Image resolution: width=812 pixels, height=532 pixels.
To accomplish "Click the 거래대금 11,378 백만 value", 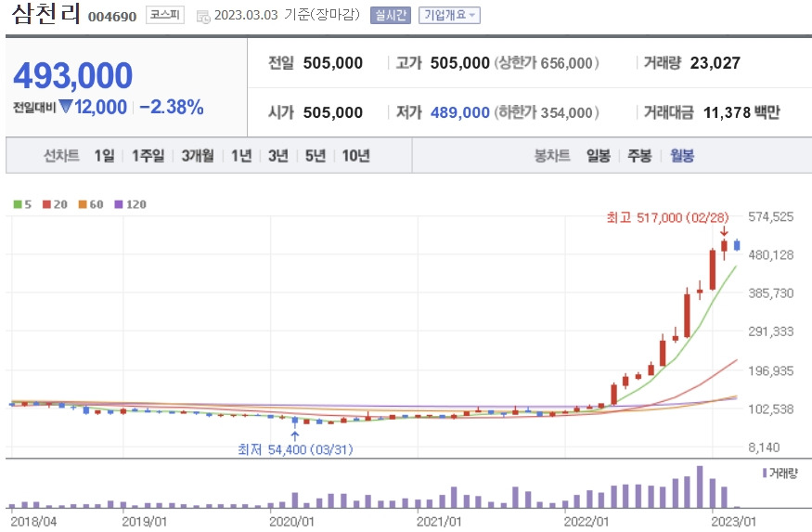I will tap(741, 112).
